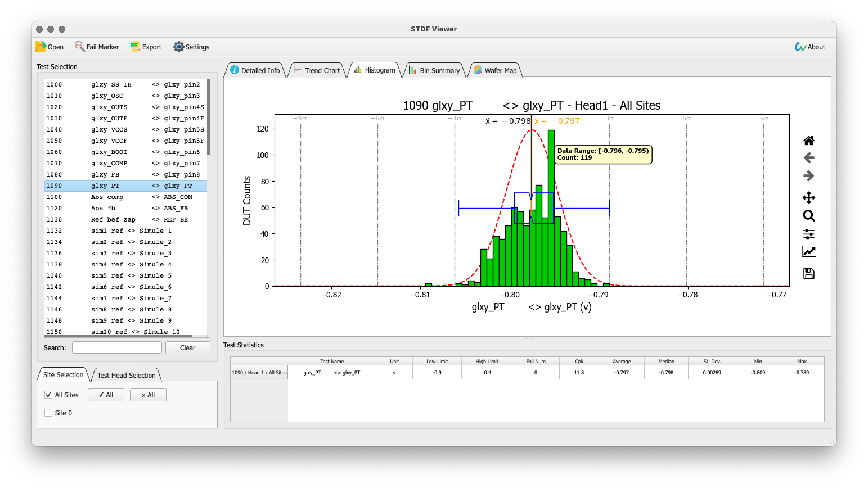Go back to previous chart view
868x488 pixels.
pos(809,158)
